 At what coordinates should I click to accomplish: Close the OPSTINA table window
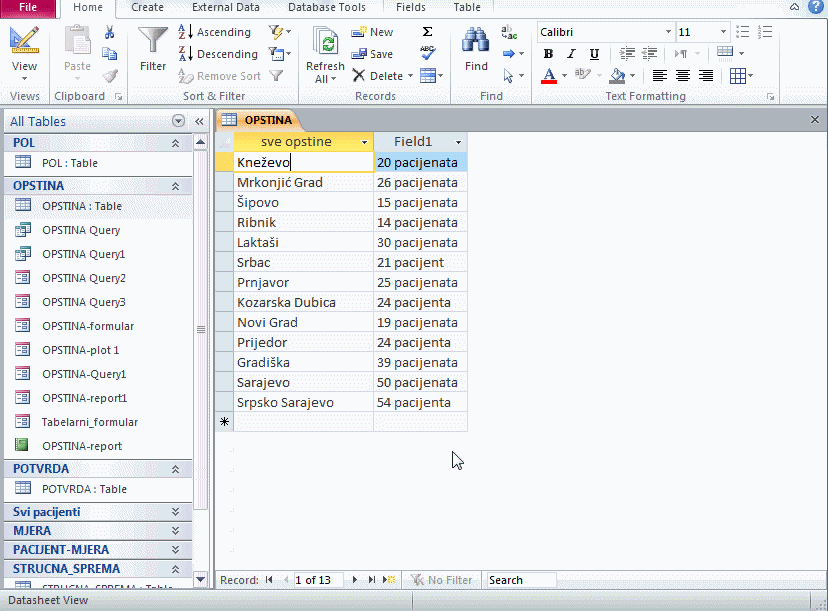point(815,120)
